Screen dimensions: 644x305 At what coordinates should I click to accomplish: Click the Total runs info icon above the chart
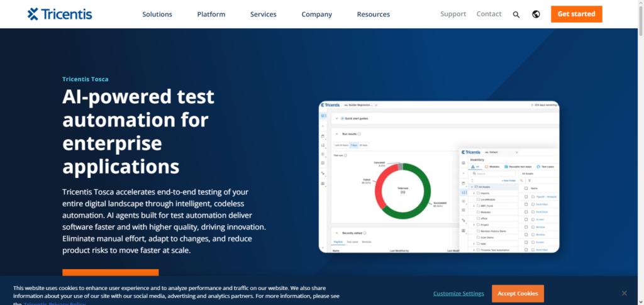[x=345, y=155]
